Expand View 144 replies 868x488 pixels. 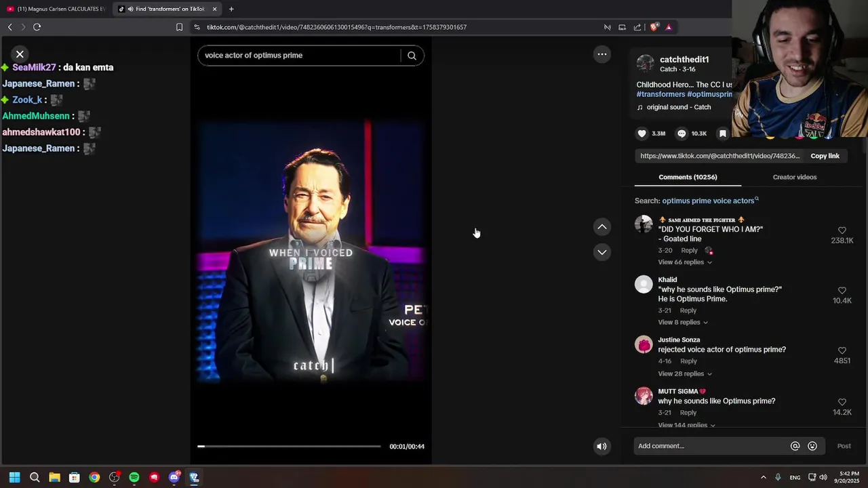(687, 425)
